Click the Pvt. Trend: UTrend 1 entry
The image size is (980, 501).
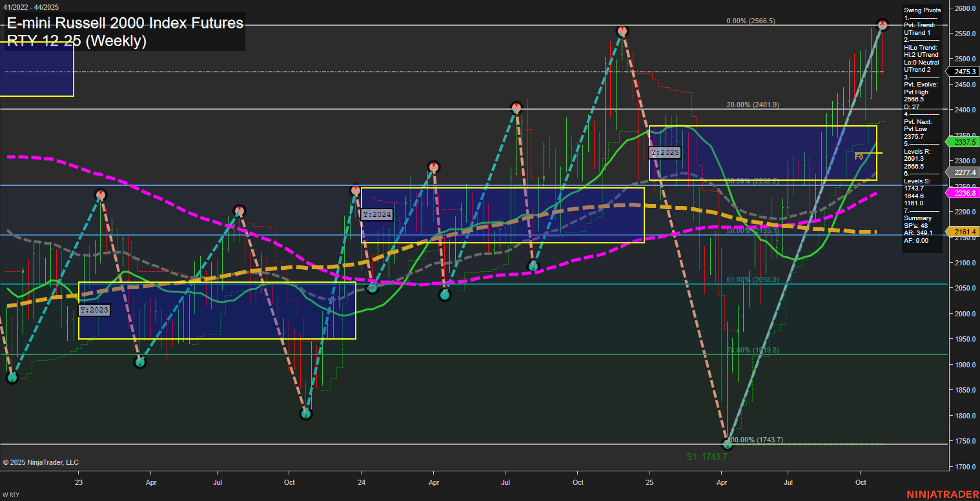(920, 28)
